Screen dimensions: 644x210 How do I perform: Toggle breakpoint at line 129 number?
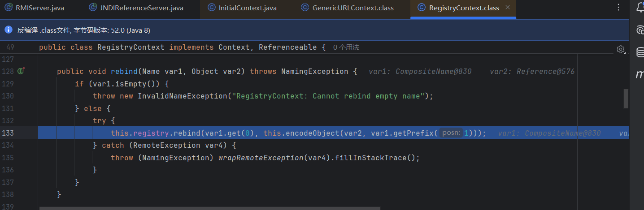(x=9, y=84)
